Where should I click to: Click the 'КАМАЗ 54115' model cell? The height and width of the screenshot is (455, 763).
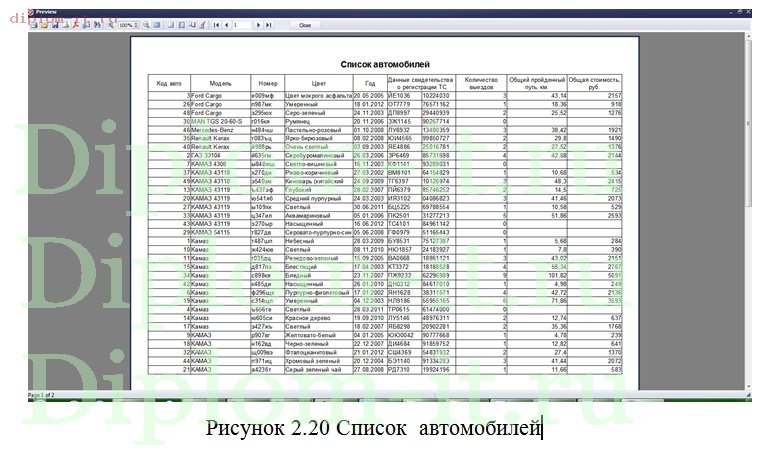(220, 232)
